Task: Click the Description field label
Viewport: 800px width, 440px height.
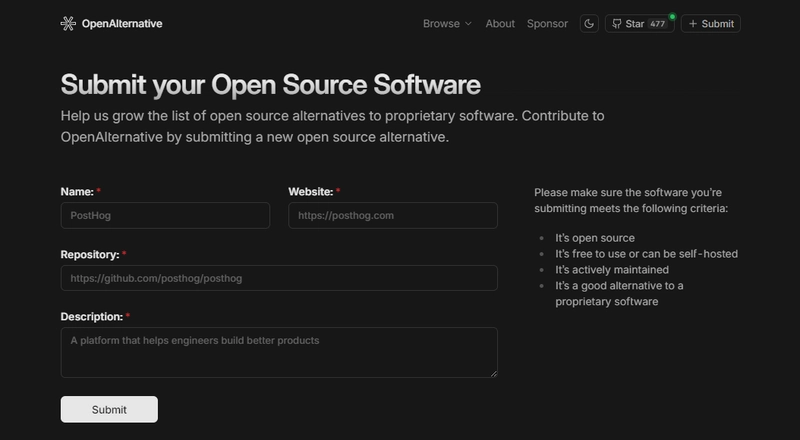Action: pos(92,317)
